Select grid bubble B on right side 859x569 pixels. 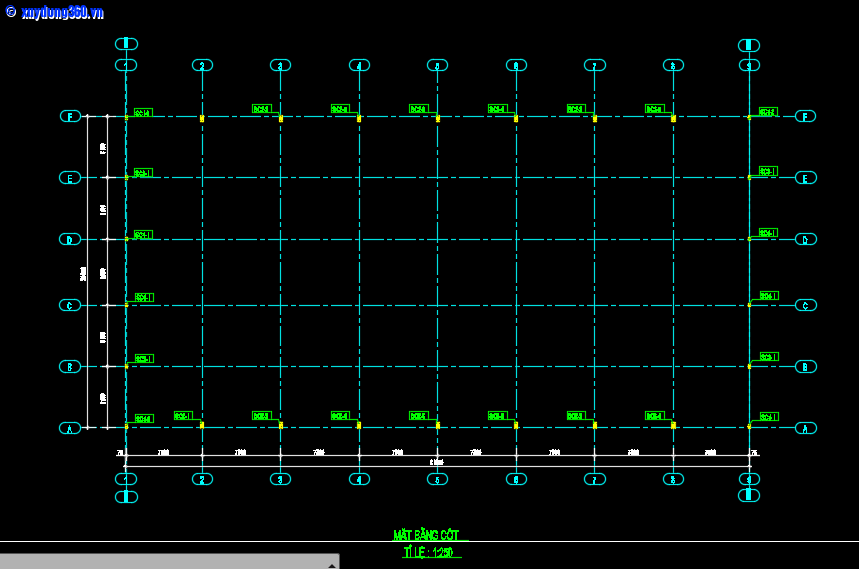(805, 366)
